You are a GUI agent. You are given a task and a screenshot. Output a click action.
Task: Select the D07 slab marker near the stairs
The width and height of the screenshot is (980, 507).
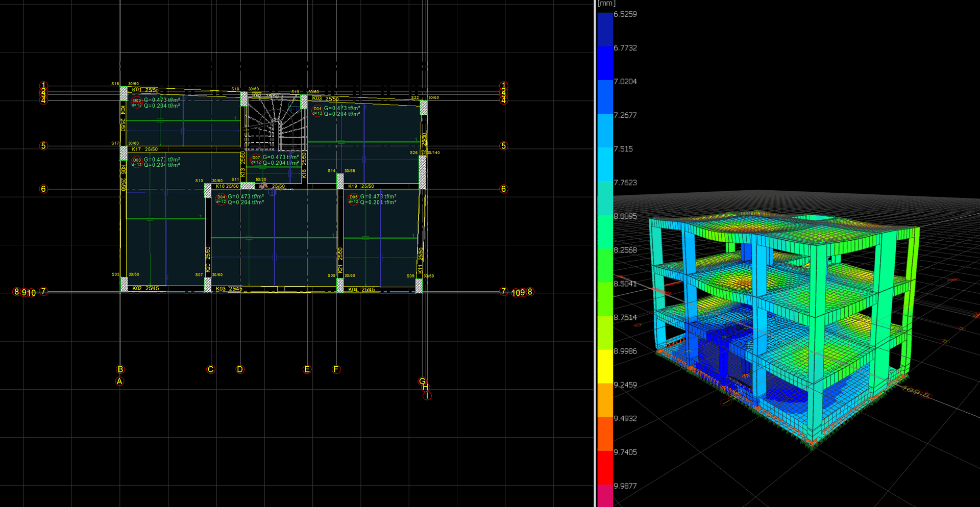256,160
